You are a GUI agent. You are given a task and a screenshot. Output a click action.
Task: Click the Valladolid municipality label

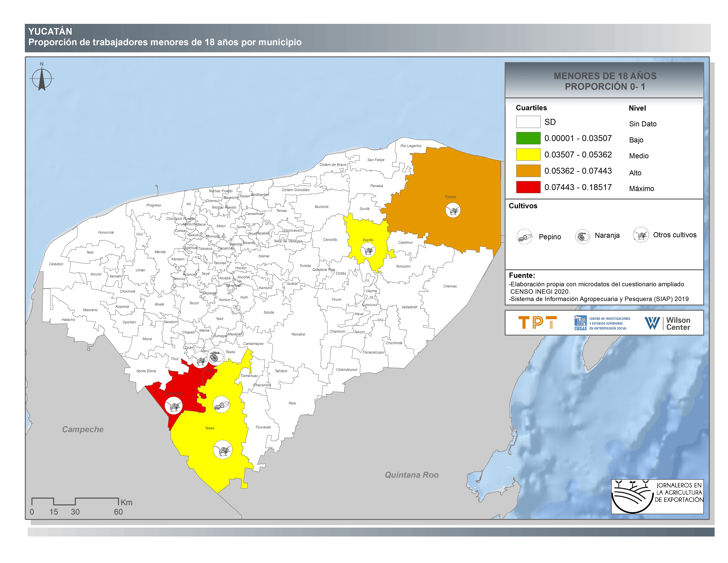tap(409, 307)
